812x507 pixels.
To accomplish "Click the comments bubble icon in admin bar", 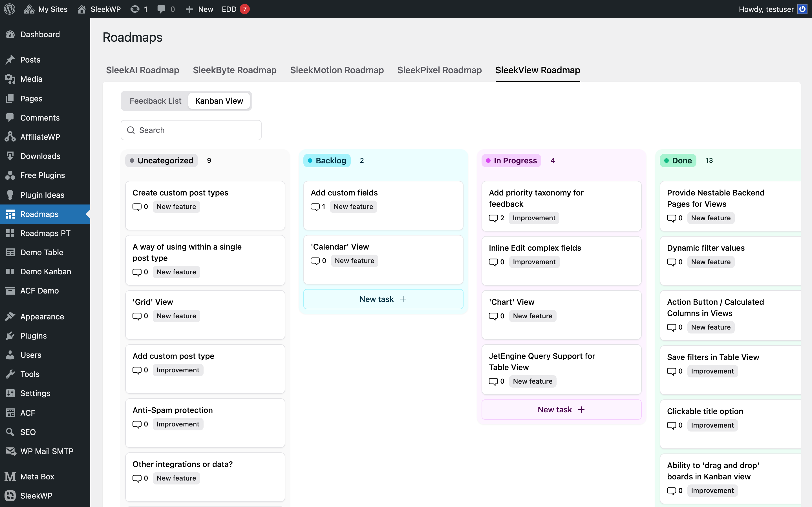I will [161, 9].
